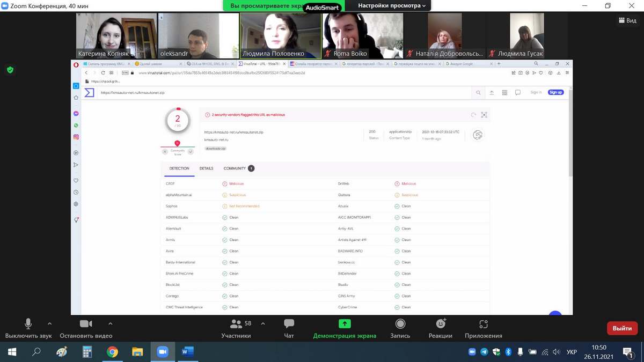Image resolution: width=644 pixels, height=362 pixels.
Task: Open Word from the Windows taskbar
Action: (x=187, y=352)
